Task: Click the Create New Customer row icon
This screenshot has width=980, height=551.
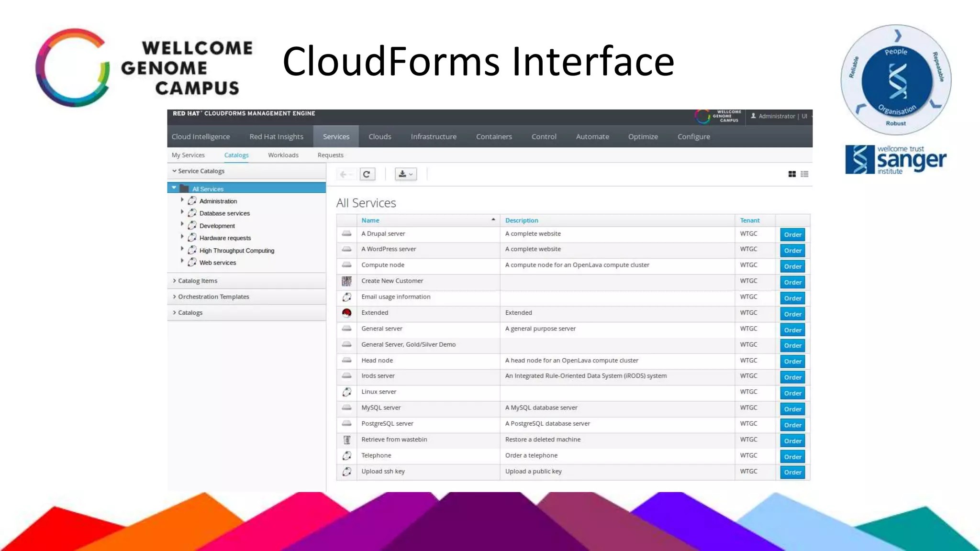Action: [x=347, y=281]
